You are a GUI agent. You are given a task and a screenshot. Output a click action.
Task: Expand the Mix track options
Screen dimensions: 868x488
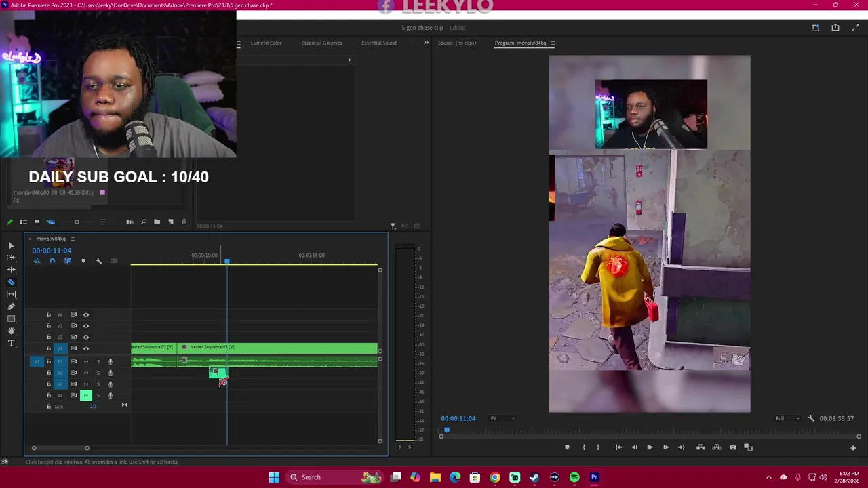click(124, 405)
